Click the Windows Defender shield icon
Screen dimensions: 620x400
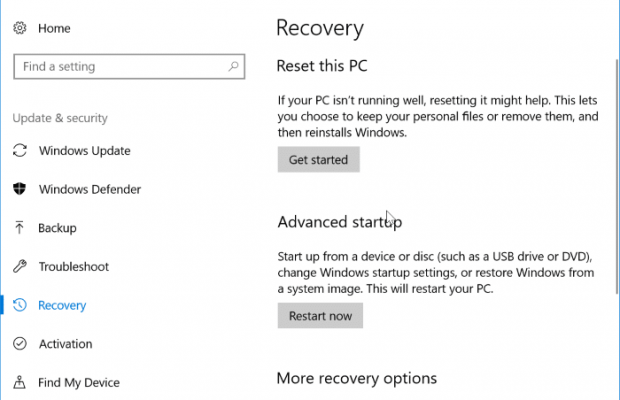click(x=19, y=189)
